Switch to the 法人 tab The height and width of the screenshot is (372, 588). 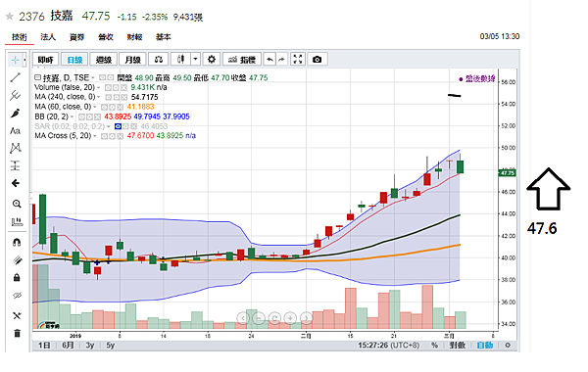[48, 37]
